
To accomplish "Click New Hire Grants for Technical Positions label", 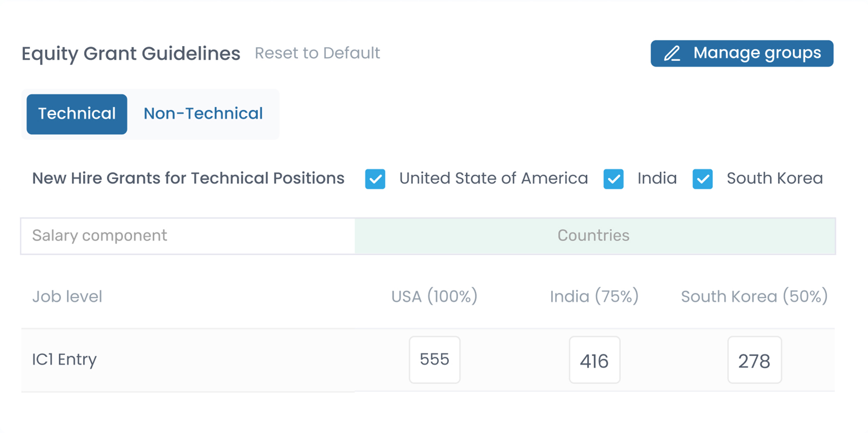I will point(188,178).
